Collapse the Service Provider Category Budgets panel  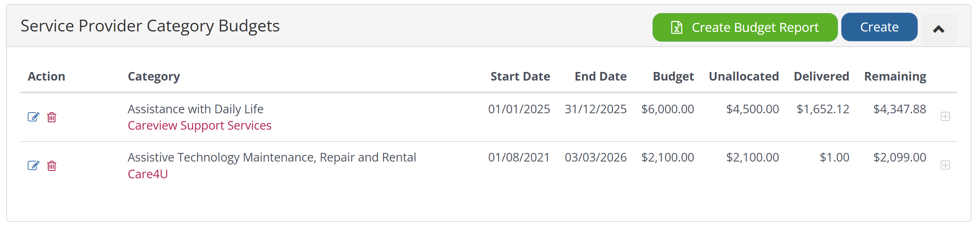coord(939,29)
